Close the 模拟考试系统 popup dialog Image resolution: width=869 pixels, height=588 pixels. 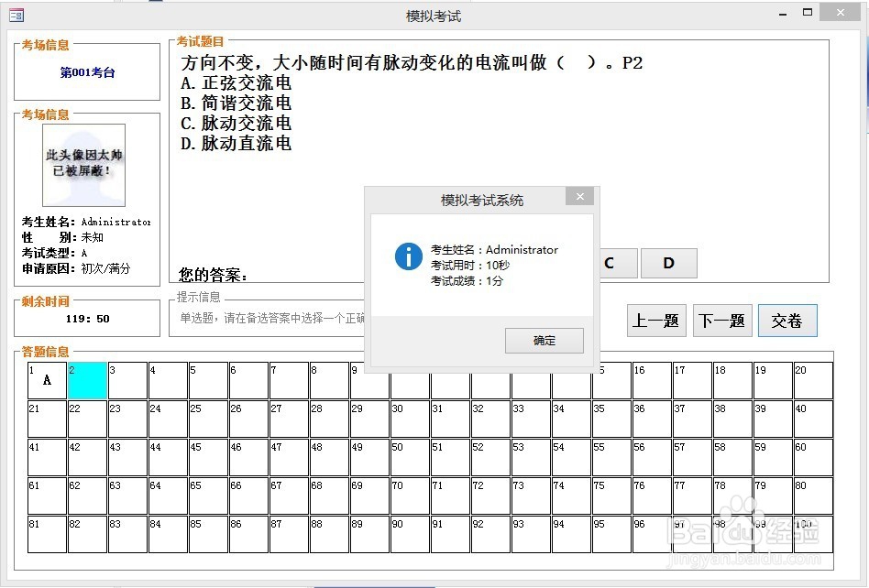(x=579, y=196)
